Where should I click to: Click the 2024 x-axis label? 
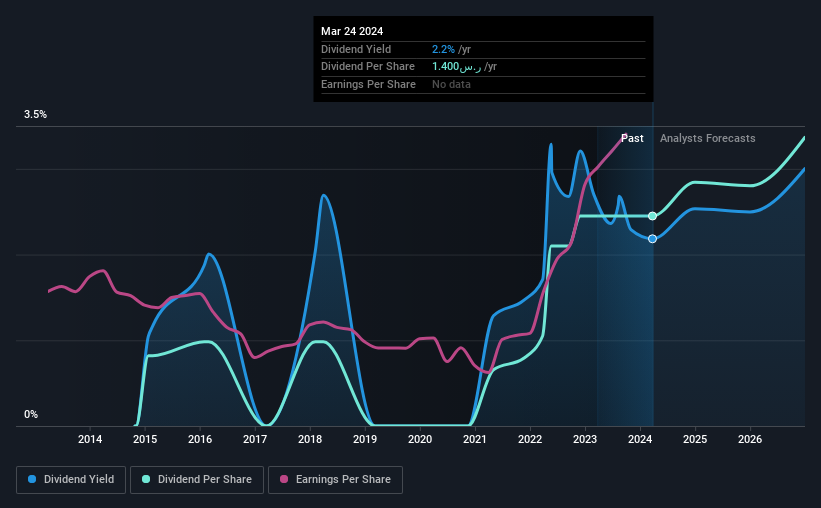640,439
